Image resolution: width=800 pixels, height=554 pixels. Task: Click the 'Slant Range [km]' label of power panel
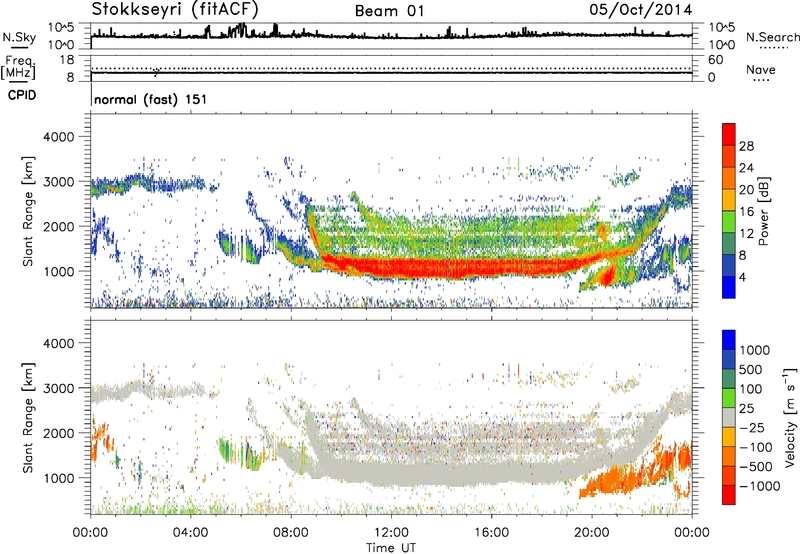tap(28, 211)
